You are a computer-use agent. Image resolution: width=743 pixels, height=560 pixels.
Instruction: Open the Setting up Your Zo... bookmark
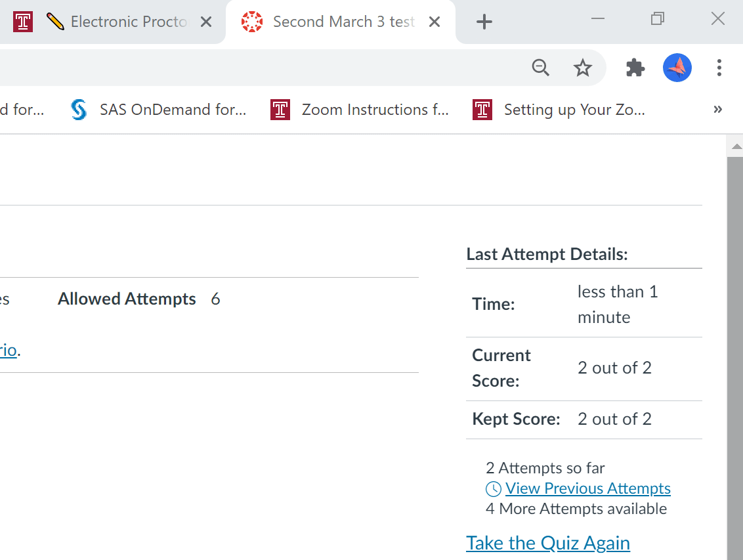(559, 110)
